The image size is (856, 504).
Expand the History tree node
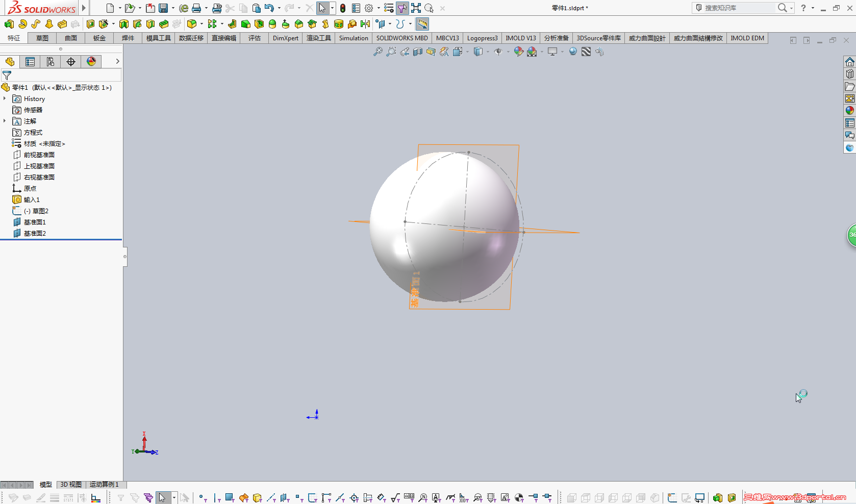click(x=5, y=98)
